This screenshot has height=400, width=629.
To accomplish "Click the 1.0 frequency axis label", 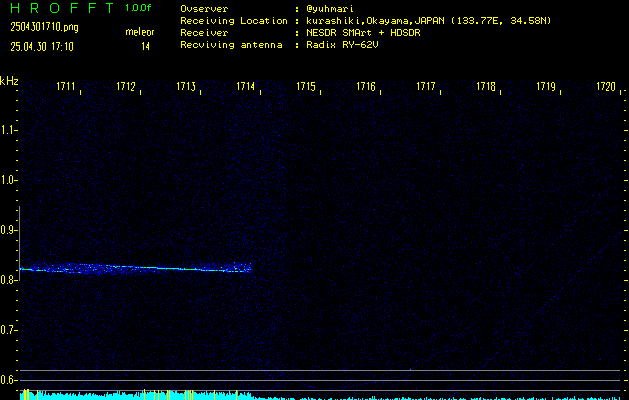I will point(7,180).
